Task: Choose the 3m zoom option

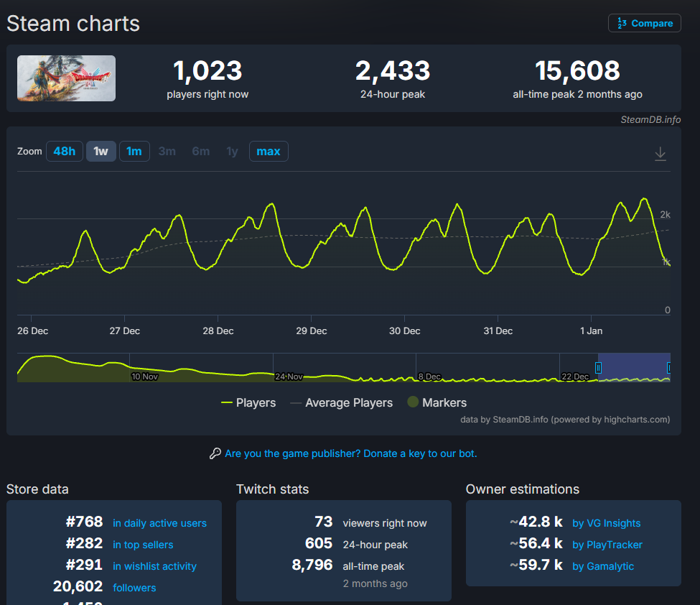Action: (167, 152)
